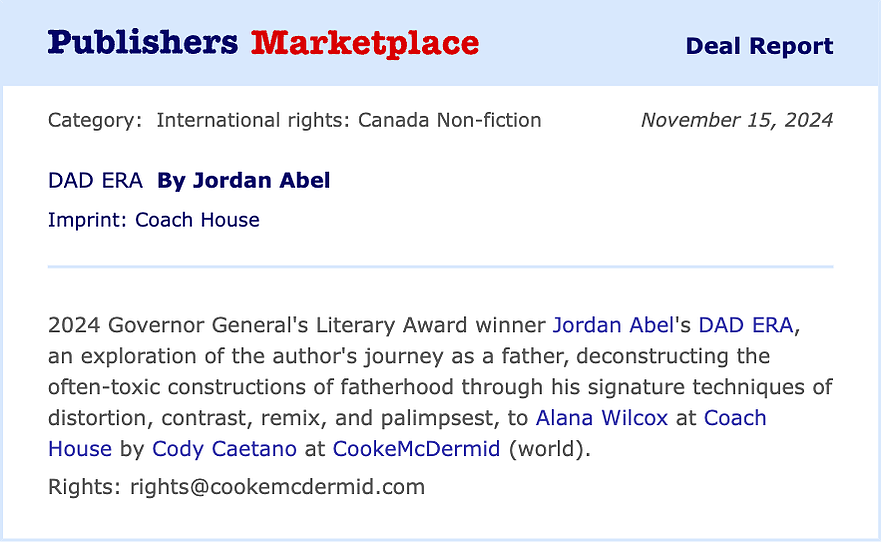Click the word Publishers in logo
The image size is (881, 543).
143,43
